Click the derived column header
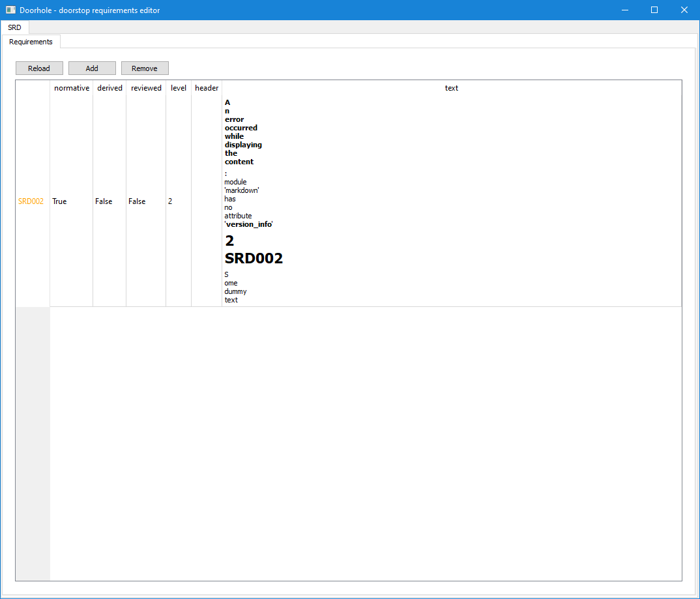Viewport: 700px width, 599px height. pyautogui.click(x=109, y=87)
